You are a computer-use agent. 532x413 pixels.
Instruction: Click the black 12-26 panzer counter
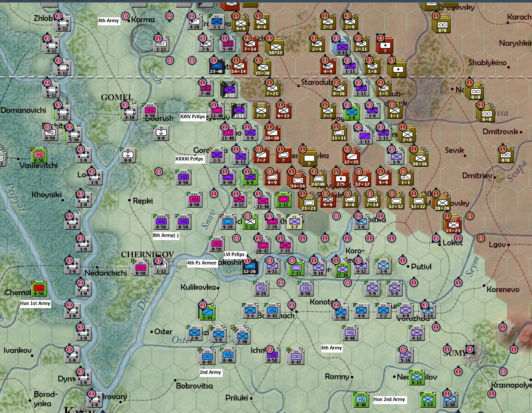(x=250, y=267)
